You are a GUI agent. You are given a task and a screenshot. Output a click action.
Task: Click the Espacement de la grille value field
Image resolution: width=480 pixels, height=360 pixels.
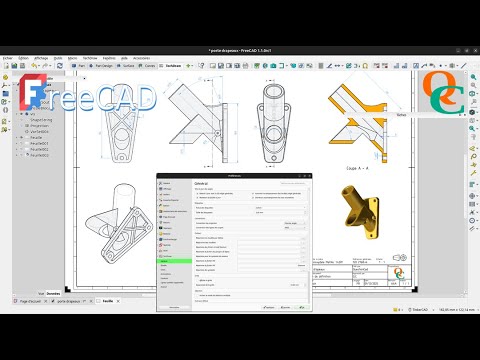298,285
